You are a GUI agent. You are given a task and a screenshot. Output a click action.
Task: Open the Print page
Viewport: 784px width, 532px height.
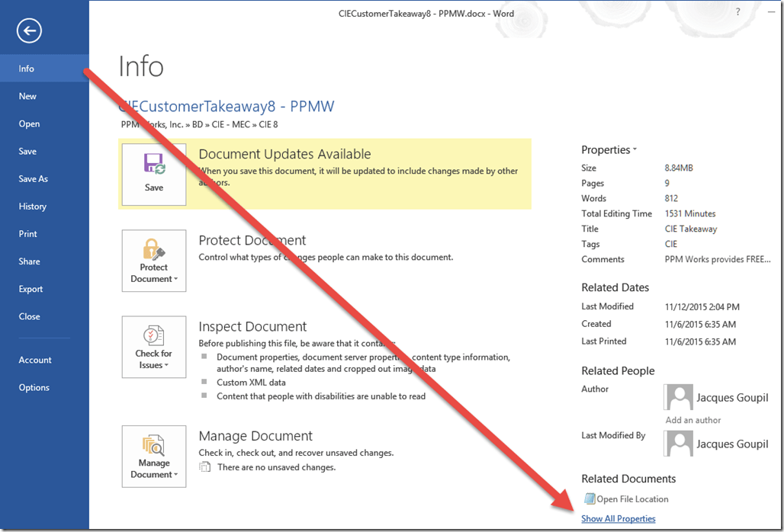click(x=44, y=233)
